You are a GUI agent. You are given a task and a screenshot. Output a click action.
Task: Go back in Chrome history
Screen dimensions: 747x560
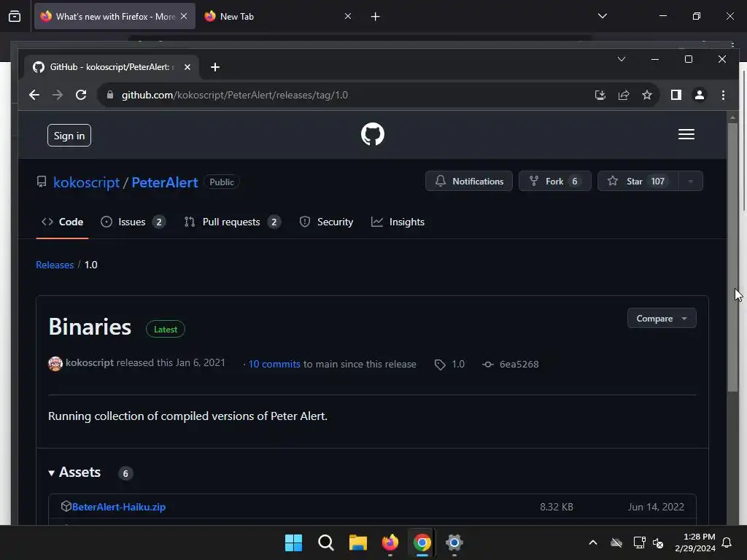pyautogui.click(x=34, y=95)
